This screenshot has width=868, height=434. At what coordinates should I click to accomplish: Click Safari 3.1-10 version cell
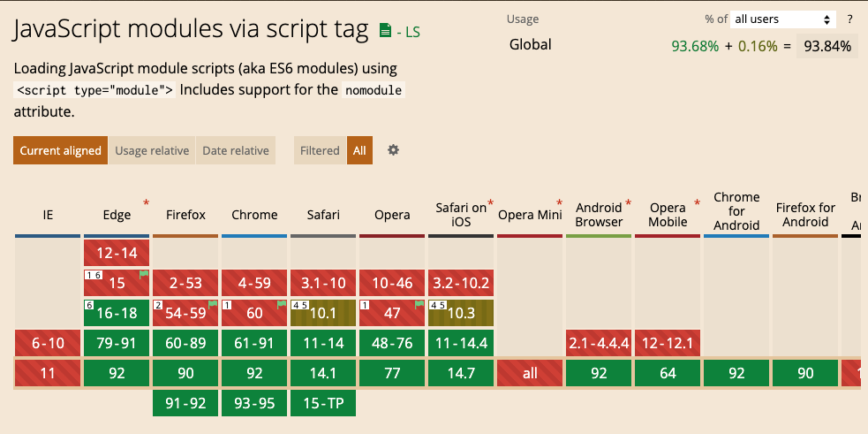tap(323, 283)
